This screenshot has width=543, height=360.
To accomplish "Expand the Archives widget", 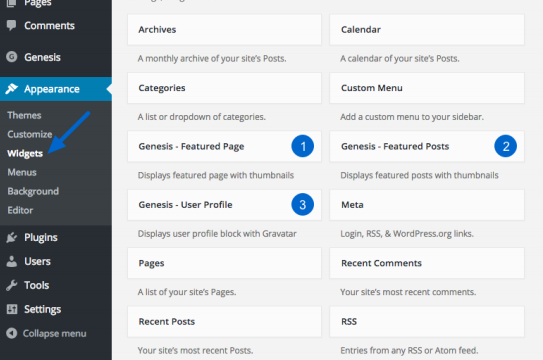I will [x=224, y=30].
